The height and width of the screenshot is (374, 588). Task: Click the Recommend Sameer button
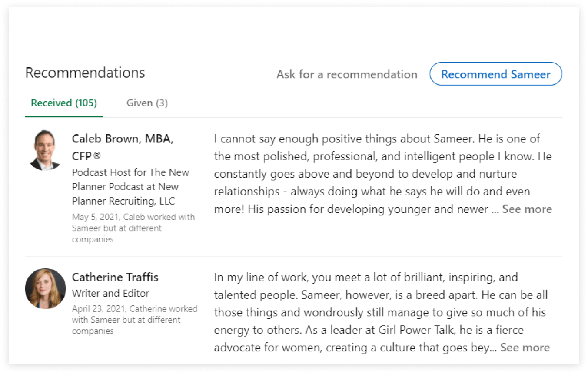(495, 74)
